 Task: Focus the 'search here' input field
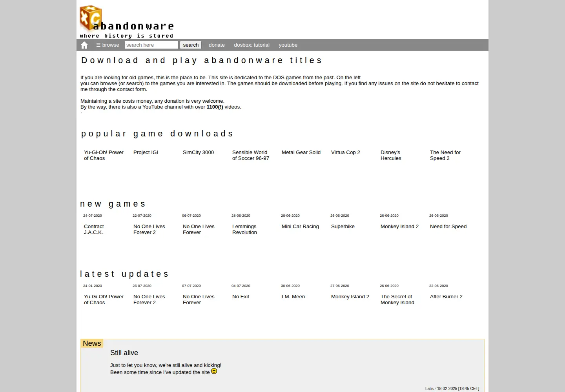pos(151,45)
